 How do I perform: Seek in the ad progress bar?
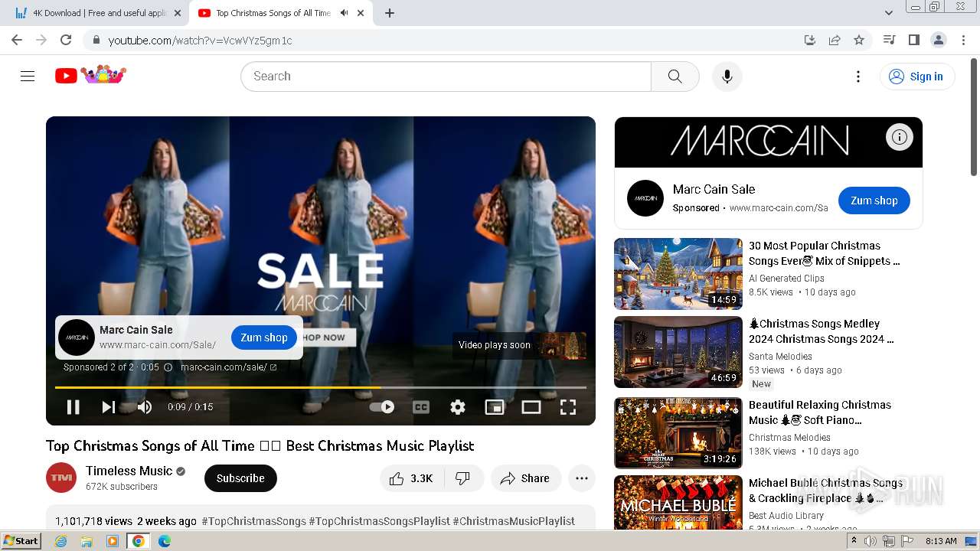click(x=321, y=387)
